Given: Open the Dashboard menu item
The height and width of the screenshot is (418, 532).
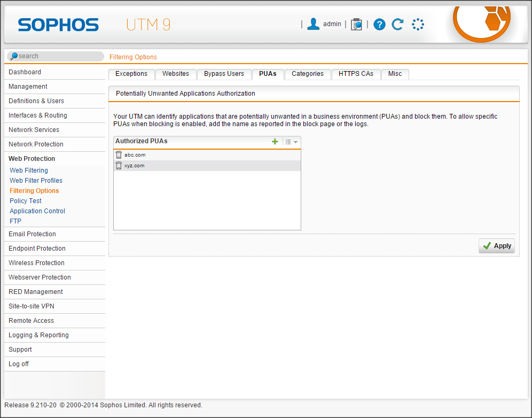Looking at the screenshot, I should pyautogui.click(x=25, y=72).
